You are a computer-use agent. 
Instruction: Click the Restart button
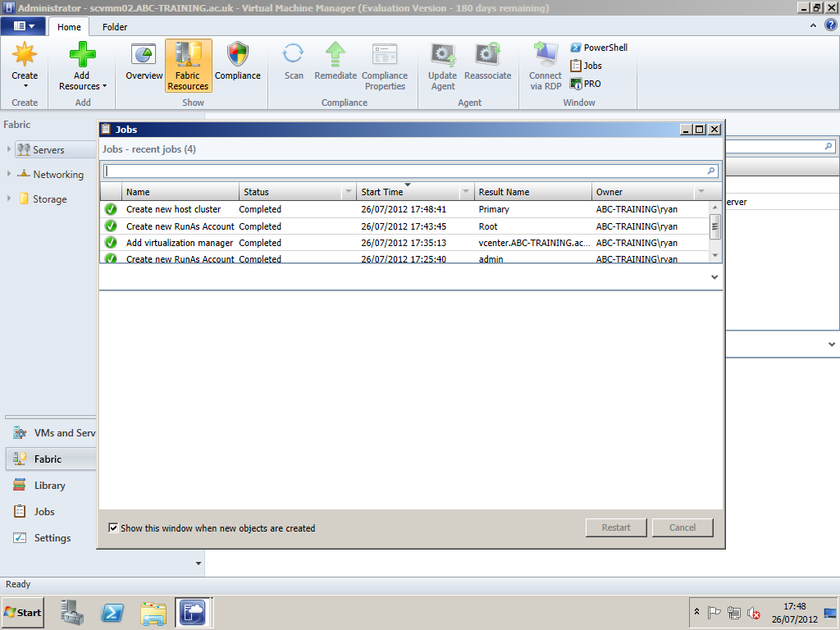tap(616, 527)
